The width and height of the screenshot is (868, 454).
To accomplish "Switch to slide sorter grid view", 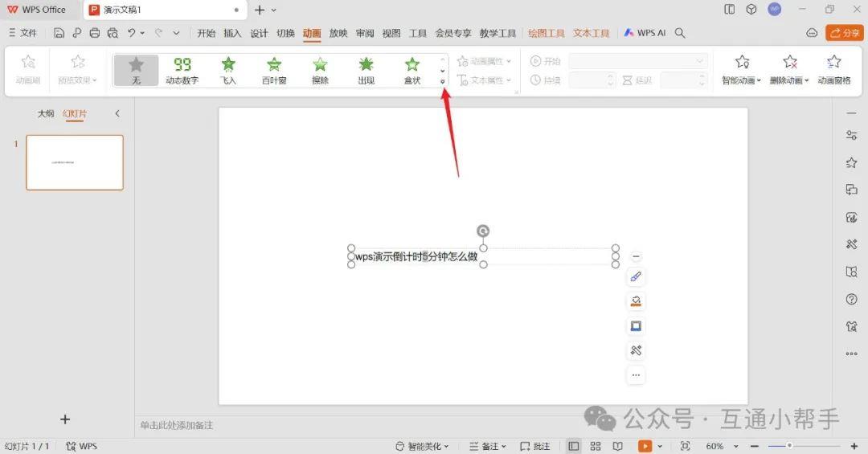I will [596, 446].
